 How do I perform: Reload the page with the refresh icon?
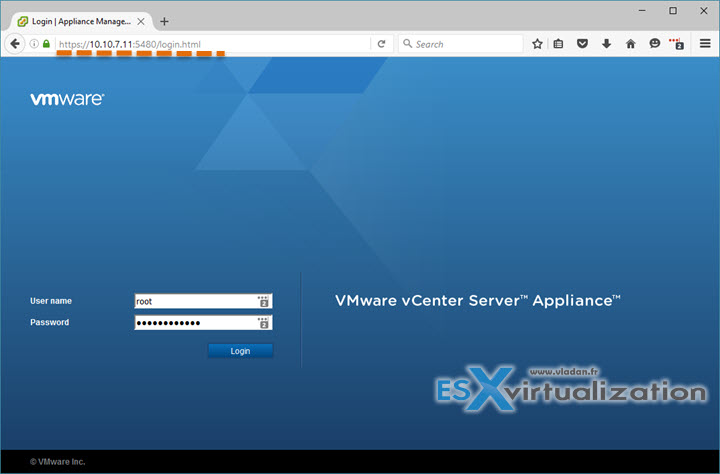click(381, 44)
